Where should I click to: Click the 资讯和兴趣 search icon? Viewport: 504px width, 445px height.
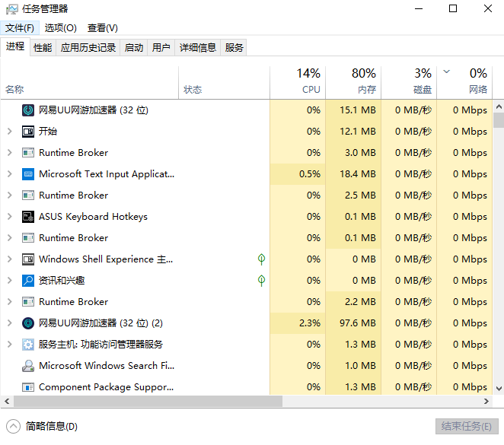click(28, 280)
